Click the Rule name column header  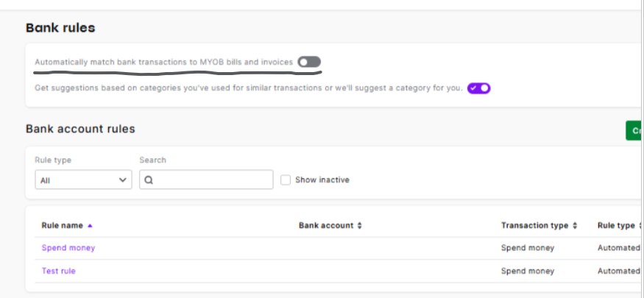(63, 226)
